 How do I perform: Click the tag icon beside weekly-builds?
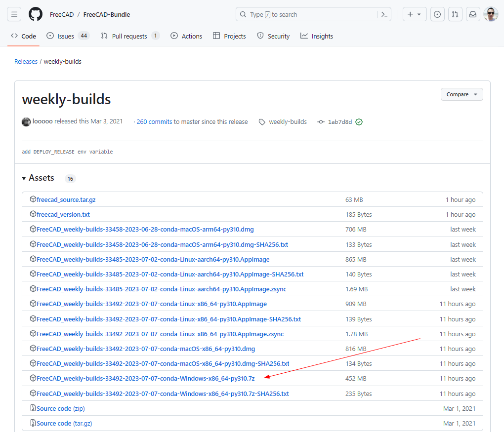pos(262,122)
